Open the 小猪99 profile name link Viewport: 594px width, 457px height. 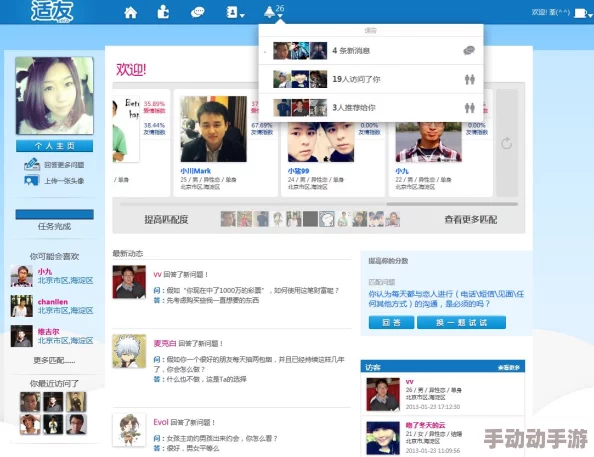click(299, 171)
